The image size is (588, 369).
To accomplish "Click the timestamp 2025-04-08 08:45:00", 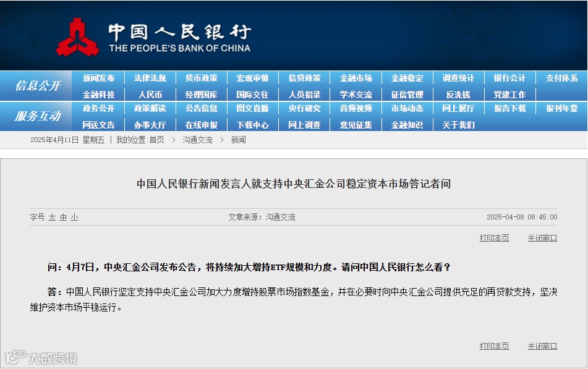I will point(522,217).
